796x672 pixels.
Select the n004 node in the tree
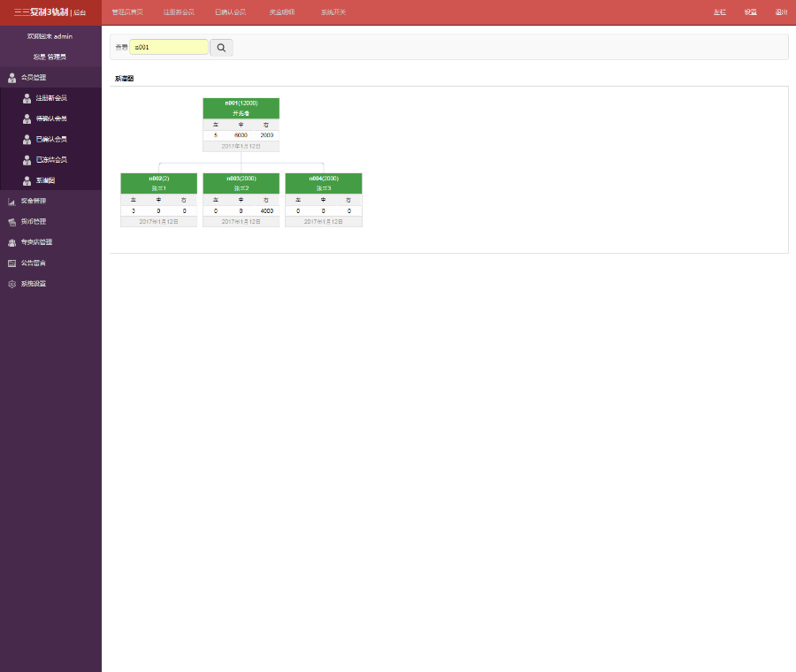click(x=324, y=179)
